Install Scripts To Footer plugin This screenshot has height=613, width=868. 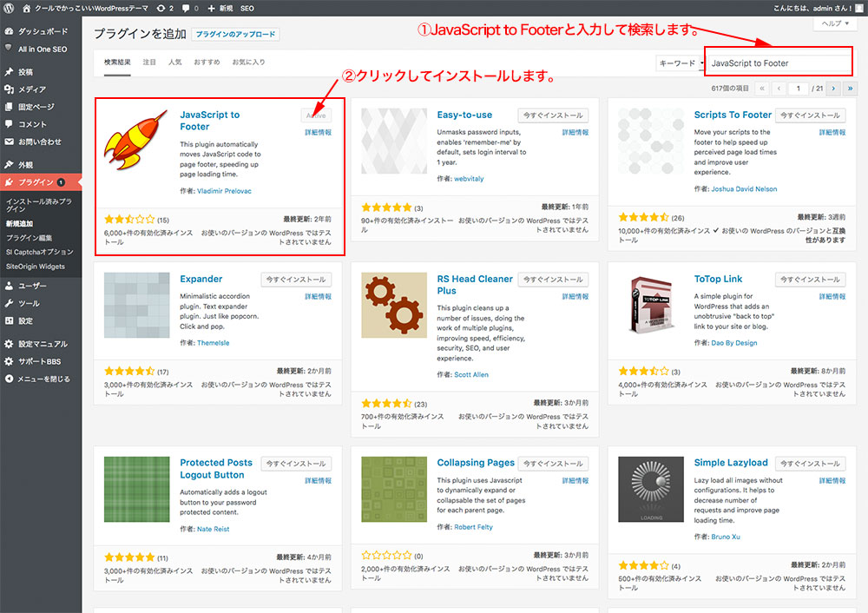pos(811,115)
